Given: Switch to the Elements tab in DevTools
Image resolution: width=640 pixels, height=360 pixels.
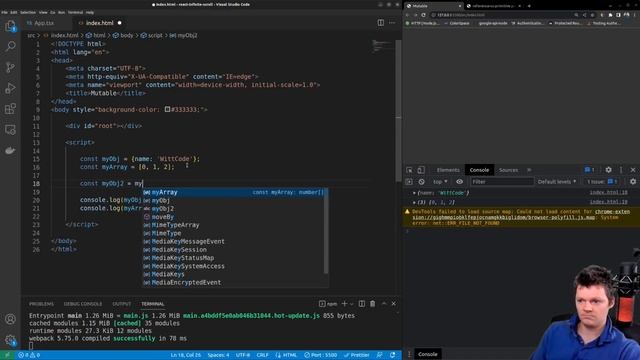Looking at the screenshot, I should (x=448, y=170).
